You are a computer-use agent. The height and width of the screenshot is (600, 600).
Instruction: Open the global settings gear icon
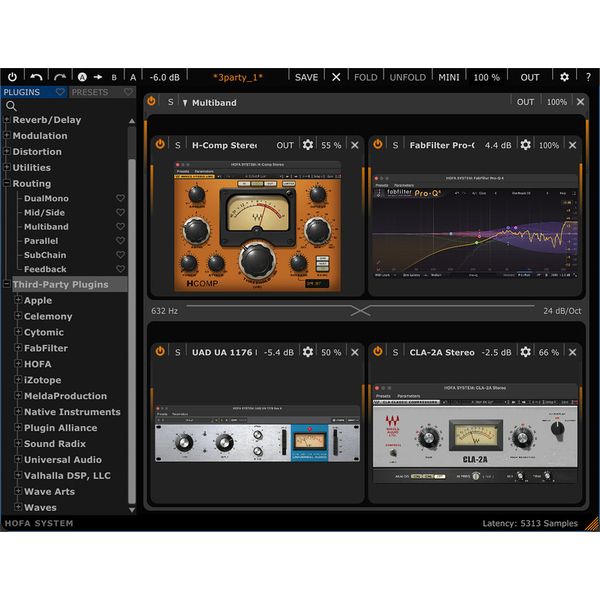(564, 77)
